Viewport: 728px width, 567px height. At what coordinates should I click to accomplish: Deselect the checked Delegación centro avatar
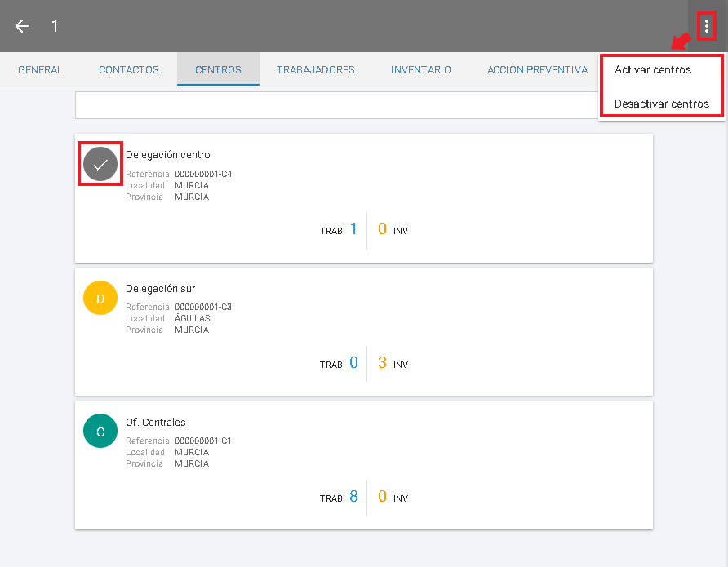[100, 164]
